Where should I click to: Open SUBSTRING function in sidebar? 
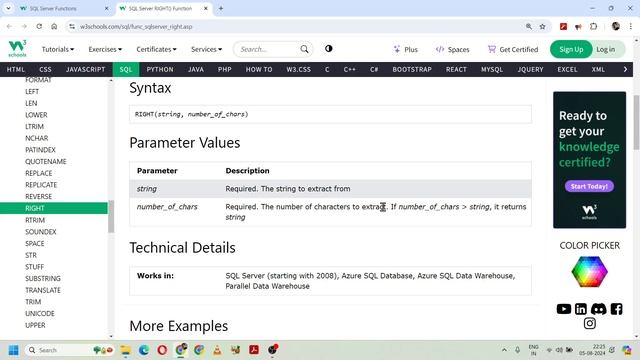(x=42, y=278)
